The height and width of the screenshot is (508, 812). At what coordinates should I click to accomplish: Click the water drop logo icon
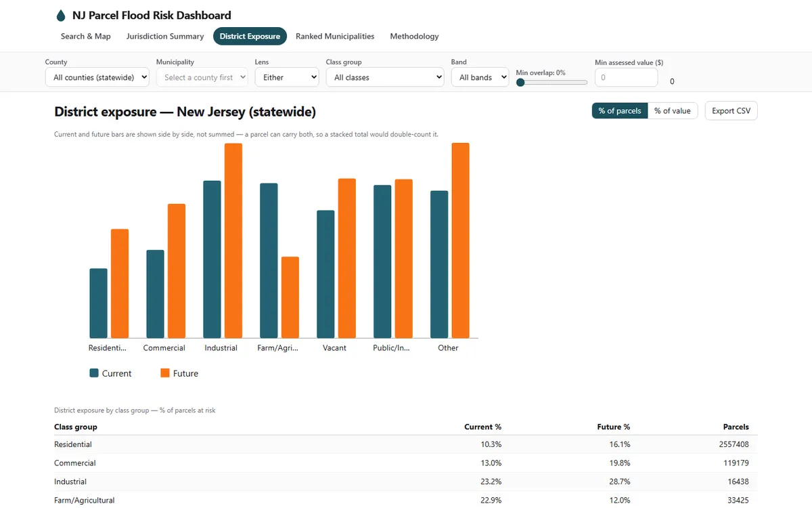click(x=61, y=15)
